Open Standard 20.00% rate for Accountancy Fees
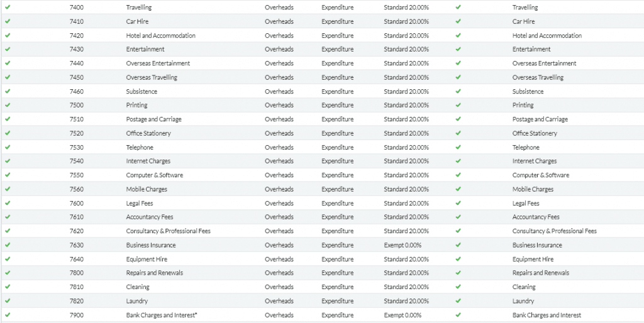Image resolution: width=644 pixels, height=323 pixels. 406,217
